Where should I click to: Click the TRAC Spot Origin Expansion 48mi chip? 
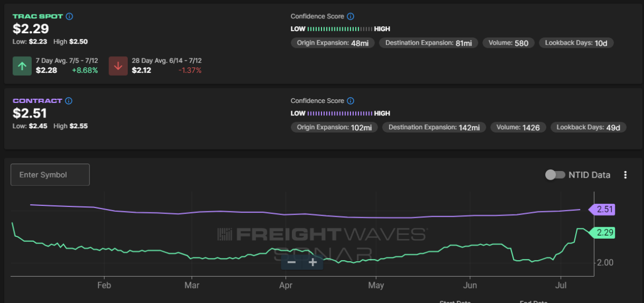pyautogui.click(x=333, y=43)
